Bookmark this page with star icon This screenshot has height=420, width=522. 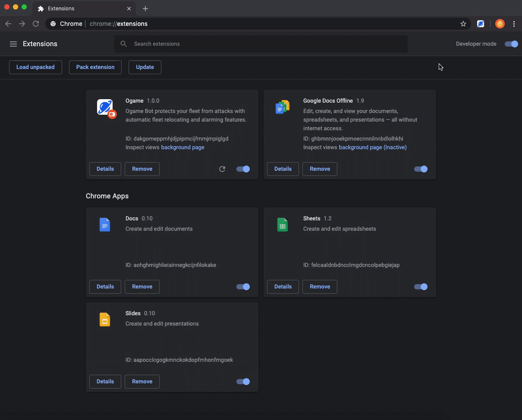[x=463, y=24]
